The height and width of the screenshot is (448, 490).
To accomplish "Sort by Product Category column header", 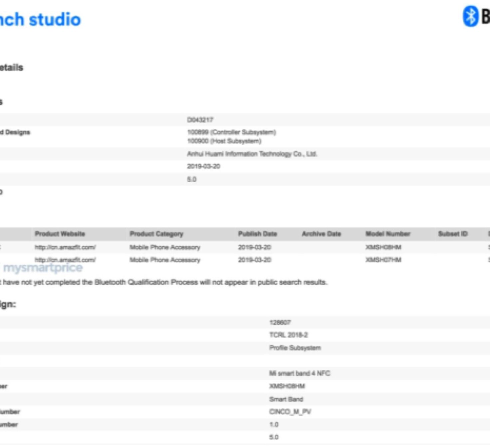I will coord(156,234).
